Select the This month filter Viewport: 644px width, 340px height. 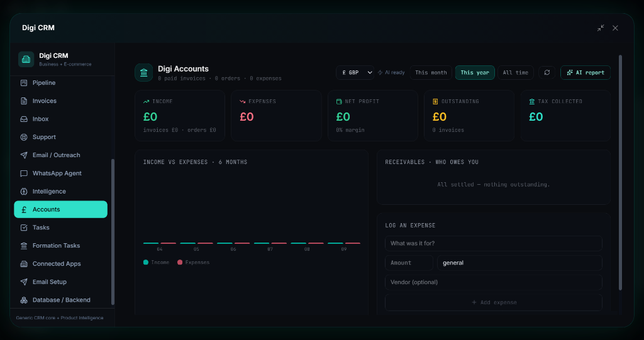(x=431, y=73)
